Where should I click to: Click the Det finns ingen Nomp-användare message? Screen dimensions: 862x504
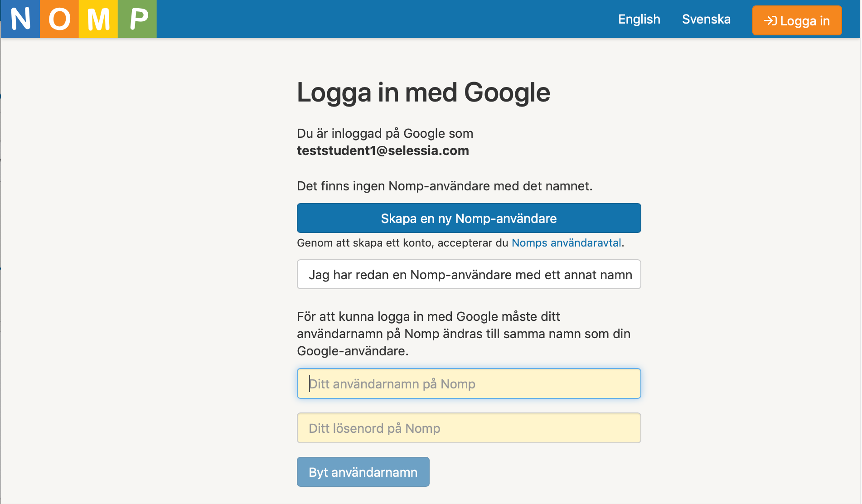click(x=445, y=186)
